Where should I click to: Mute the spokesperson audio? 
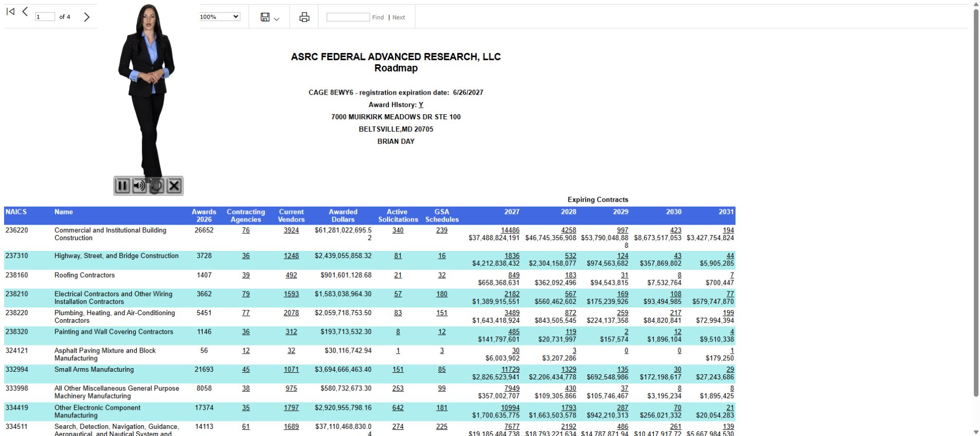tap(139, 186)
